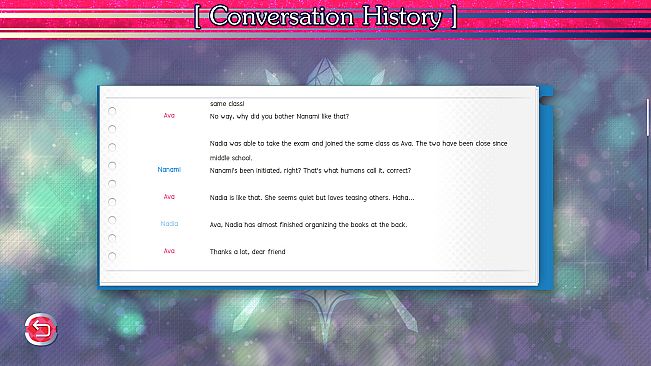Click the Ava name beside "No way, why did you bother"

point(169,115)
